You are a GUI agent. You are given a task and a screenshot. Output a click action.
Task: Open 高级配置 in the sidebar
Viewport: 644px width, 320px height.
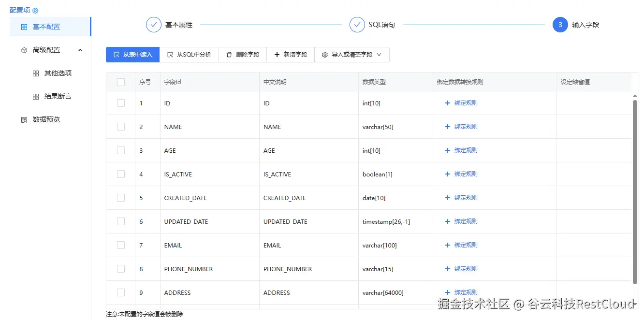(x=50, y=50)
